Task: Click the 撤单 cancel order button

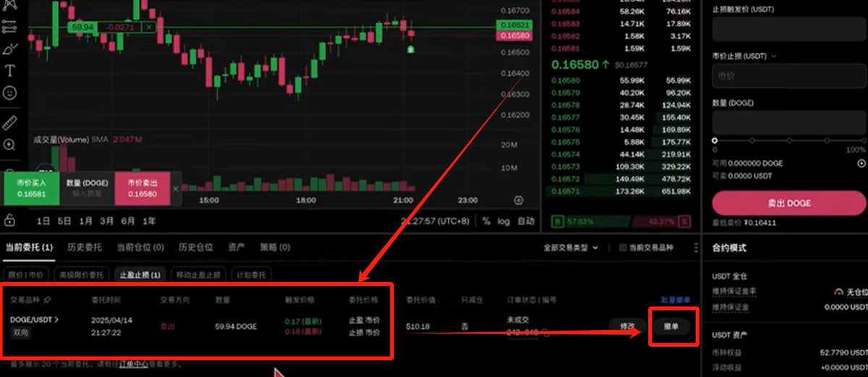Action: tap(671, 327)
